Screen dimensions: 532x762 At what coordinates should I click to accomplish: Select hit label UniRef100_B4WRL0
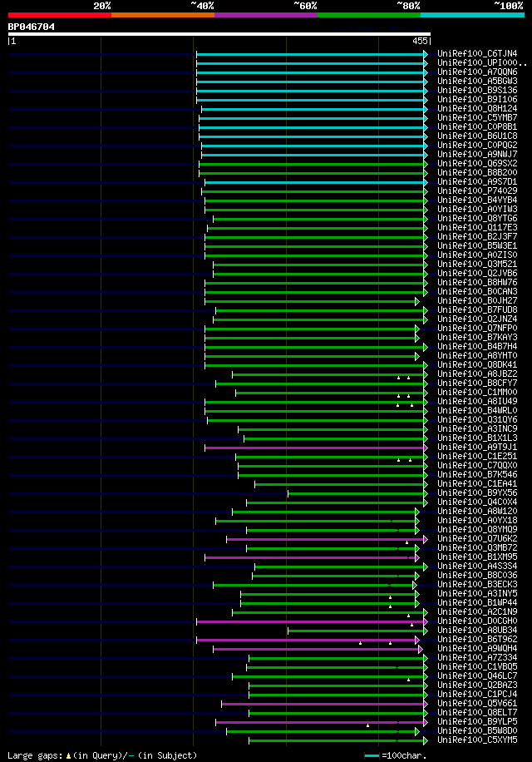click(x=477, y=411)
